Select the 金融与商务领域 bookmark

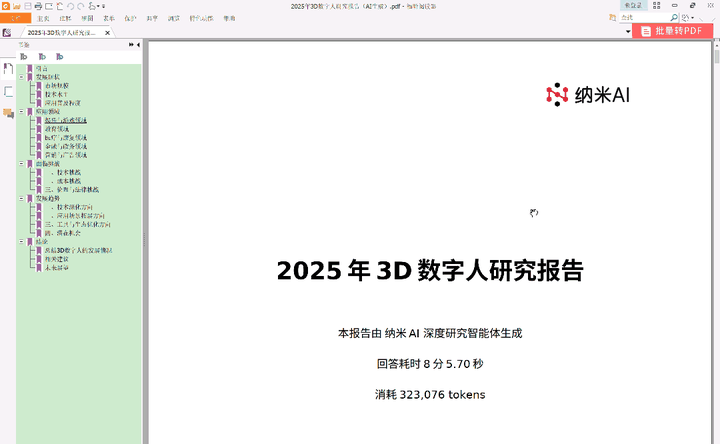pyautogui.click(x=66, y=146)
